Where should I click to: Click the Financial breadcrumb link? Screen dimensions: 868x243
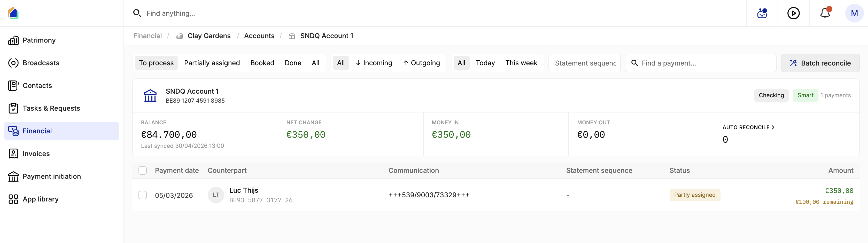(147, 36)
